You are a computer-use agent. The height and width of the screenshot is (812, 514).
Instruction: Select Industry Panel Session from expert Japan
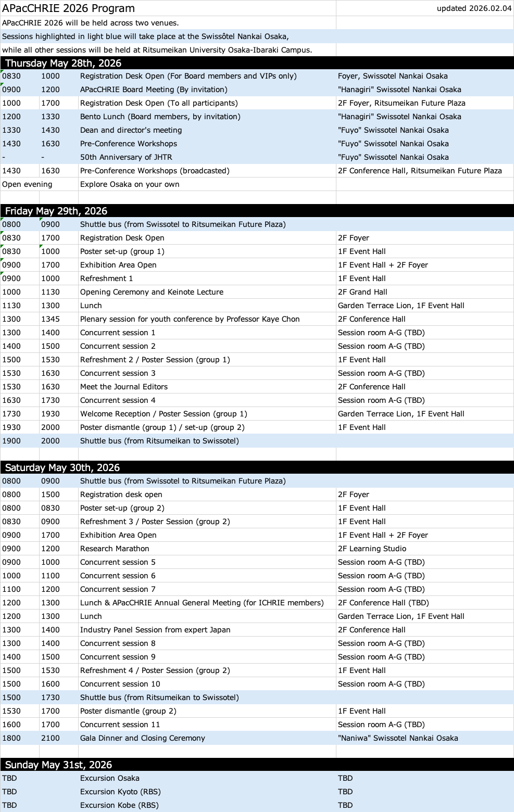coord(155,630)
